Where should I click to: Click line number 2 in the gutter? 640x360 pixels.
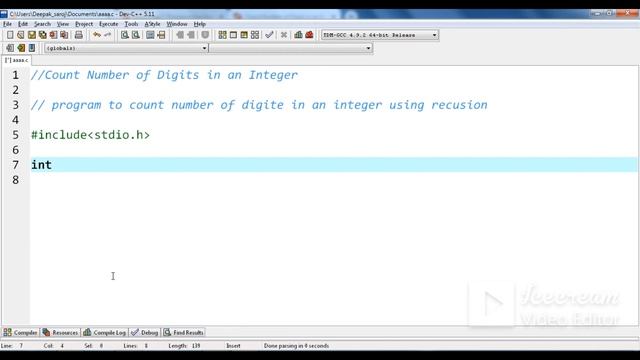16,90
